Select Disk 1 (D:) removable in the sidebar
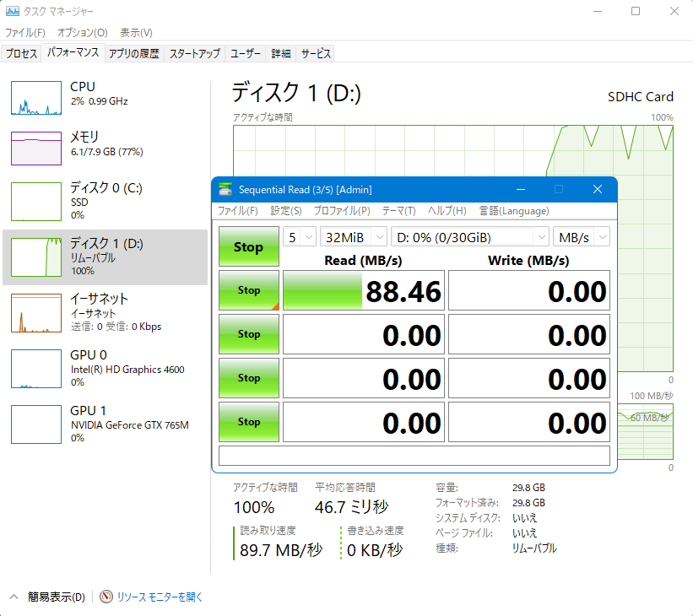 click(x=105, y=257)
